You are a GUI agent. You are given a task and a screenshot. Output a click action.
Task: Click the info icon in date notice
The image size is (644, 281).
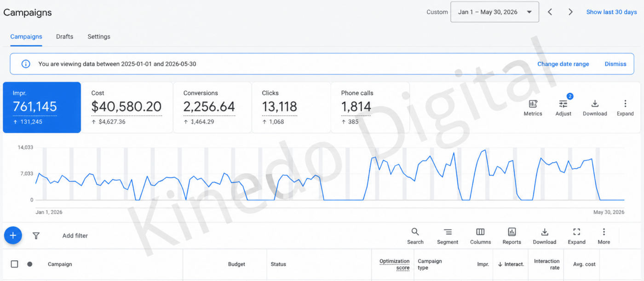click(x=26, y=64)
